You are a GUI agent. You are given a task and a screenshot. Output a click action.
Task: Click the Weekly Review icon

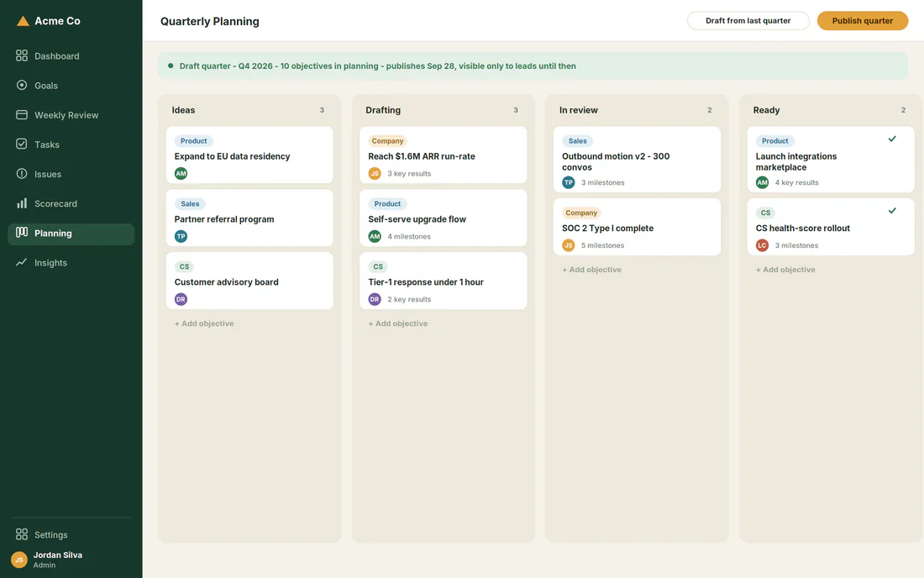pos(22,114)
